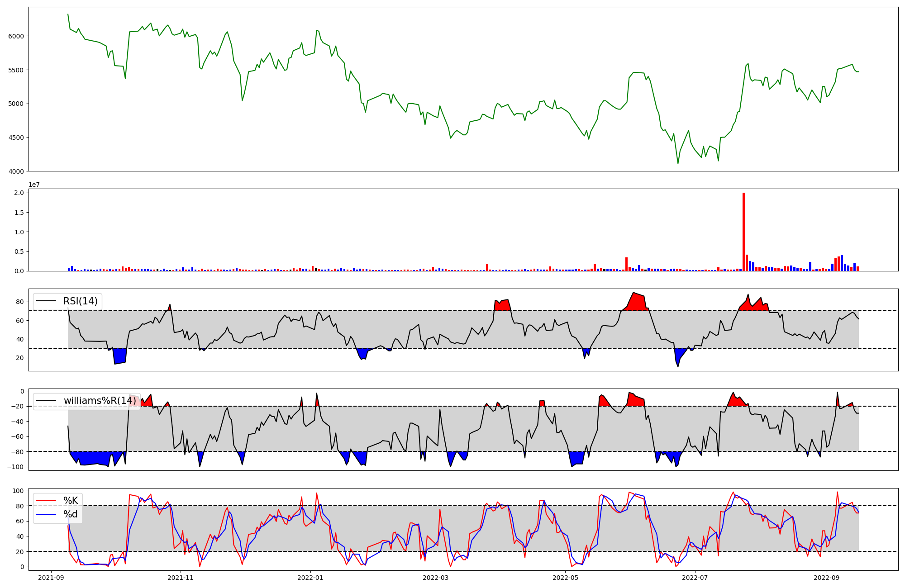Click the 2022-05 x-axis date label
Viewport: 905px width, 588px height.
coord(566,578)
